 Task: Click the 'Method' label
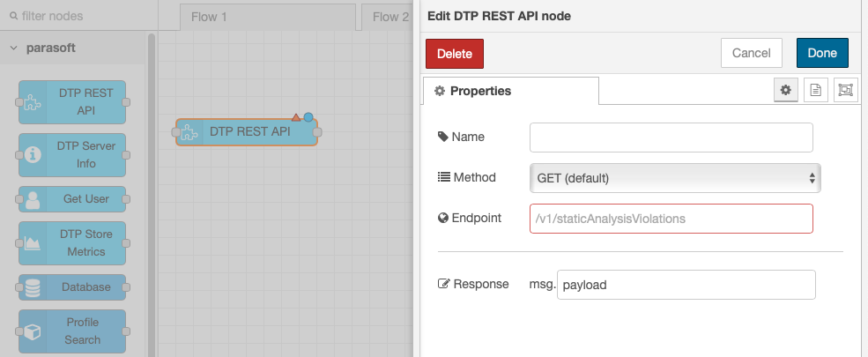tap(474, 177)
